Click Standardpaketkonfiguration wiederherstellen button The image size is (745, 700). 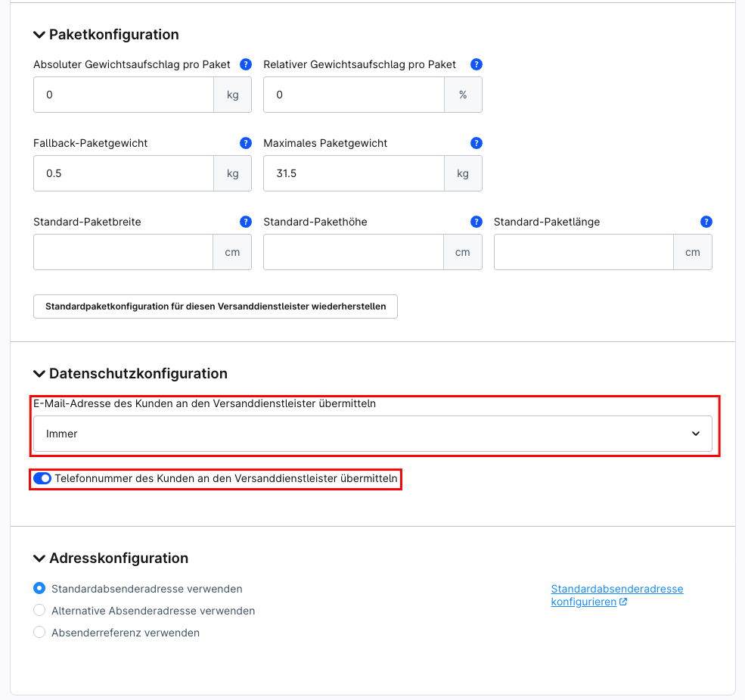(x=215, y=306)
